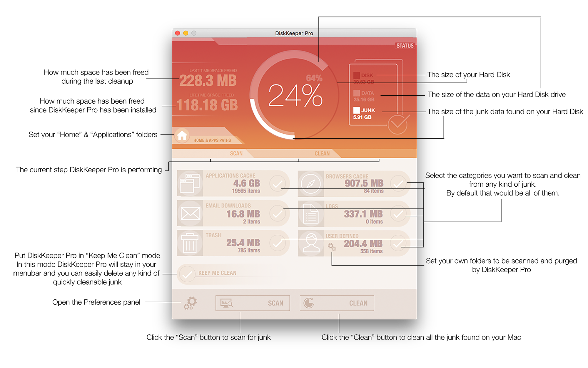Toggle the Trash category checkmark

click(x=278, y=243)
